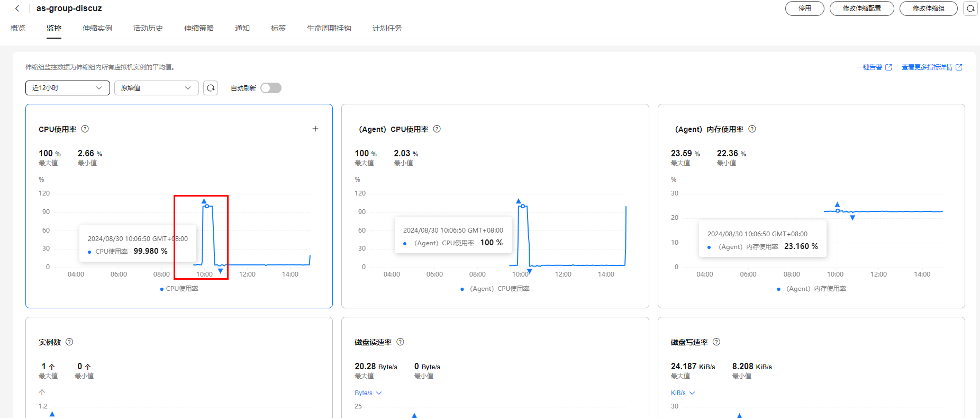Click the 99.980 % tooltip value
The height and width of the screenshot is (418, 980).
click(151, 251)
